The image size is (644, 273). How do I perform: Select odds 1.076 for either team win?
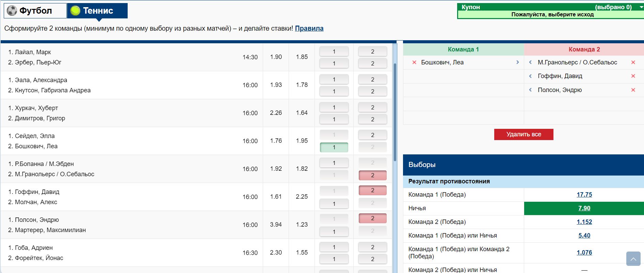[584, 253]
